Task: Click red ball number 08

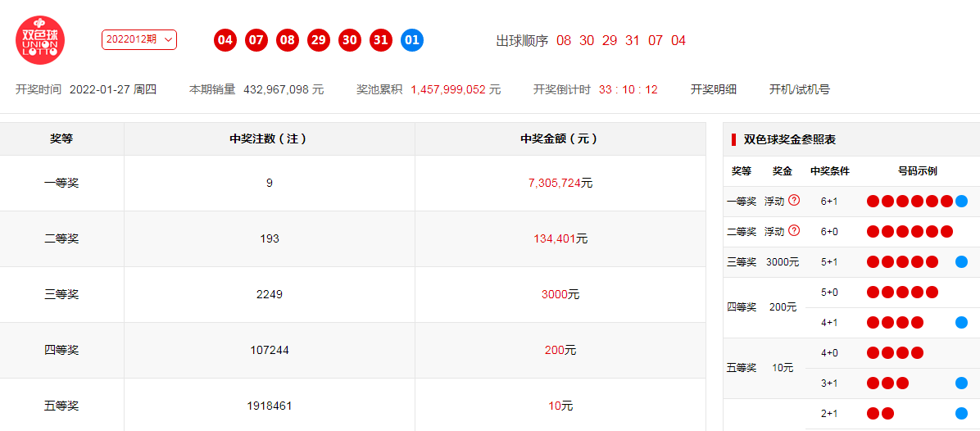Action: point(288,41)
